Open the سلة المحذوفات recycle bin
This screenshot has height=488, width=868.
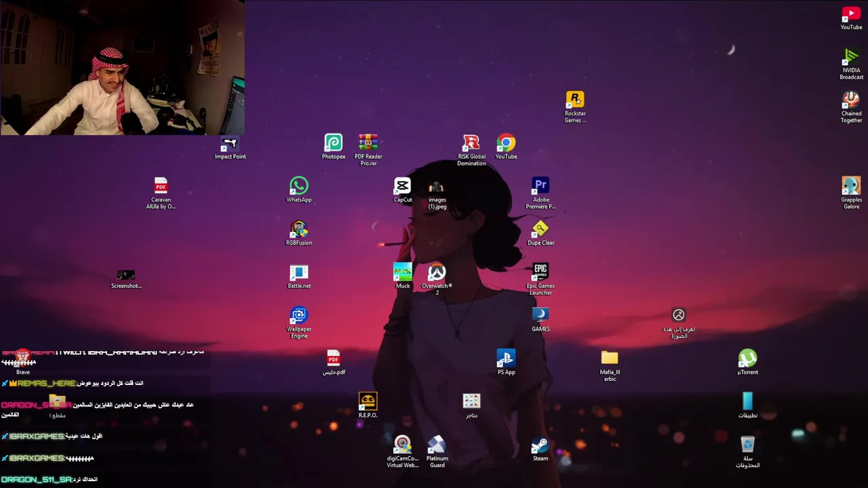pyautogui.click(x=747, y=452)
